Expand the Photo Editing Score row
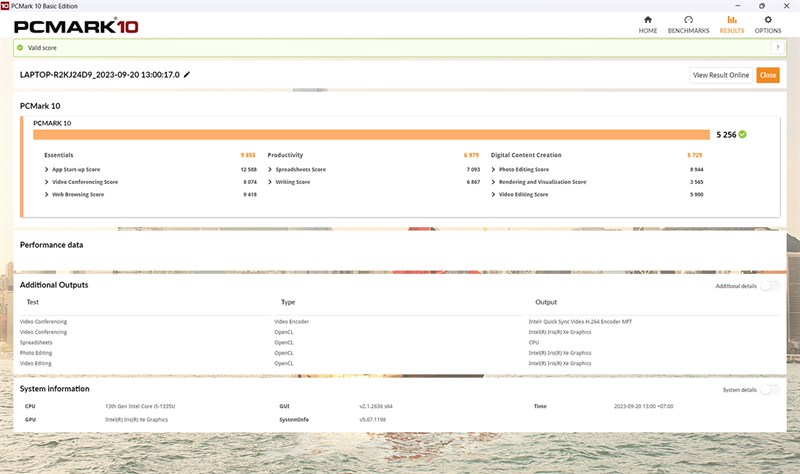The width and height of the screenshot is (800, 474). coord(493,169)
